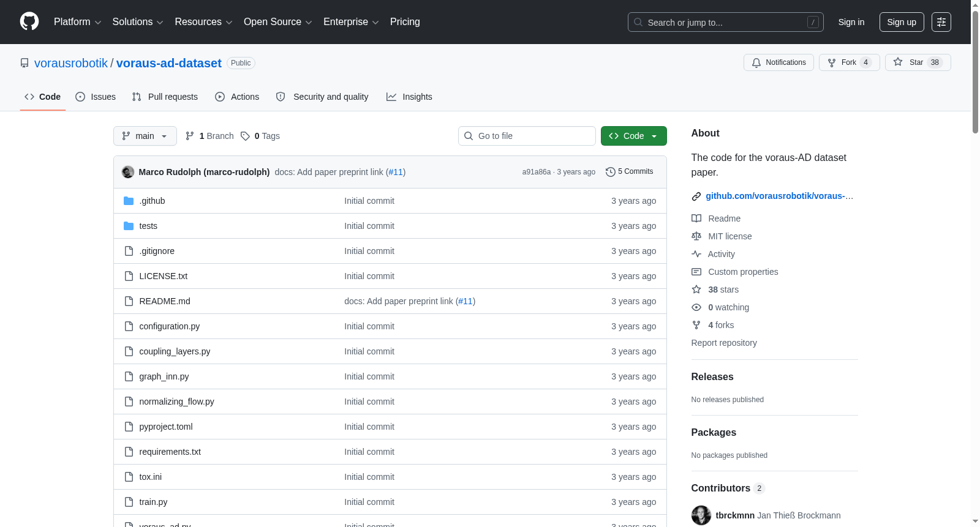Open the 1 Branch link
This screenshot has width=980, height=527.
pos(209,136)
